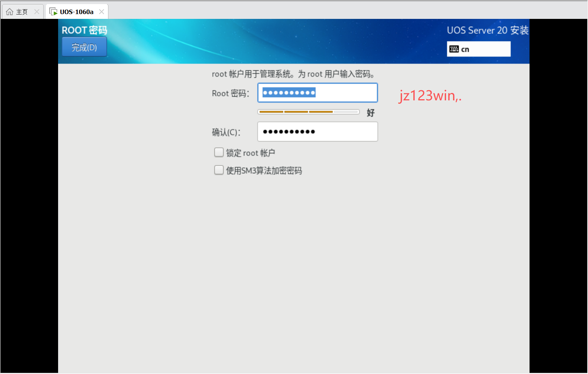Close the 主页 tab
Image resolution: width=588 pixels, height=374 pixels.
coord(37,12)
